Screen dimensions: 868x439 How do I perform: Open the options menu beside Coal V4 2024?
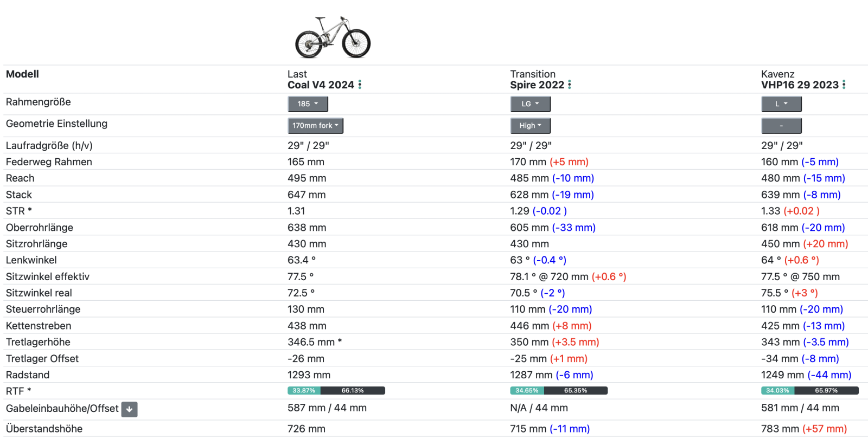tap(360, 85)
